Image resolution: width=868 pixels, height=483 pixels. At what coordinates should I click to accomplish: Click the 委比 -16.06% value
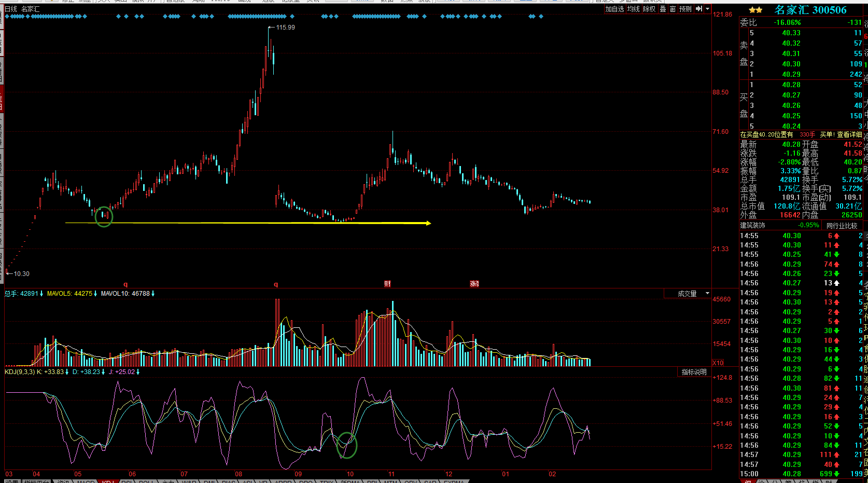tap(787, 22)
